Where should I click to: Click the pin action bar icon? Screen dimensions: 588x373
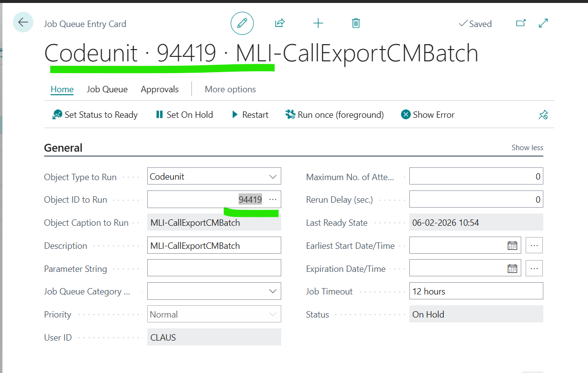tap(543, 115)
